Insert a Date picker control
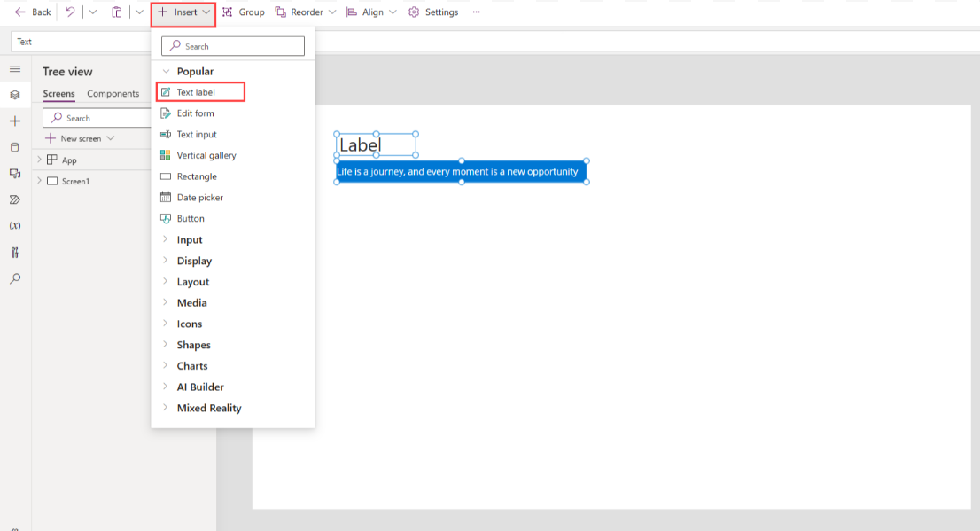Image resolution: width=980 pixels, height=531 pixels. [x=202, y=197]
